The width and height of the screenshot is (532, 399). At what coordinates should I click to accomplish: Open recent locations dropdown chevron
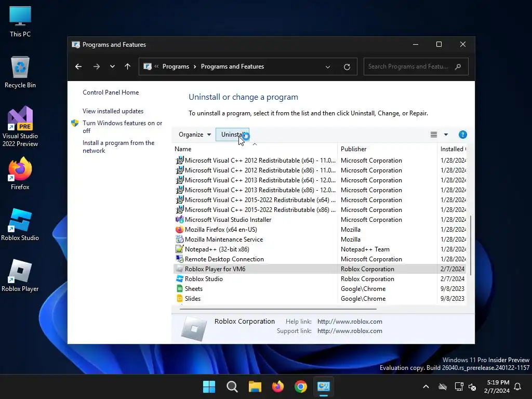point(112,66)
